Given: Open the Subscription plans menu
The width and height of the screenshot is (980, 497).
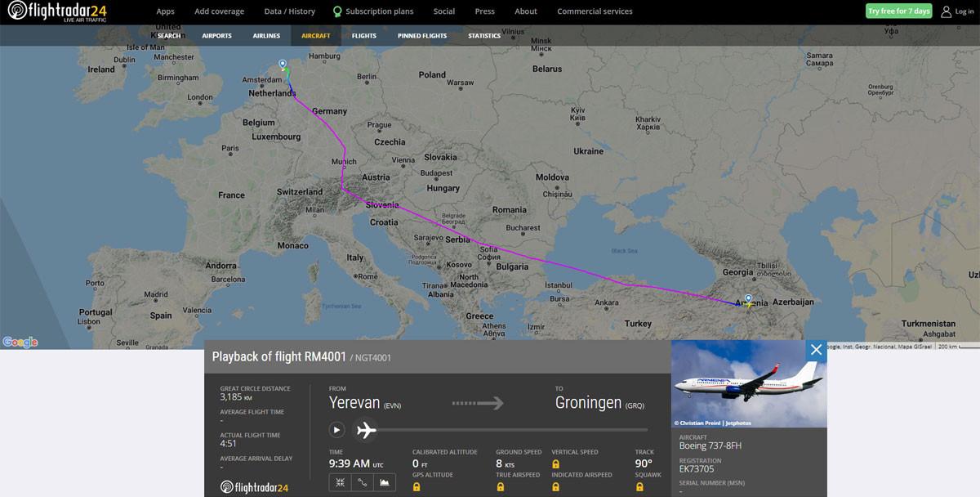Looking at the screenshot, I should click(x=372, y=11).
